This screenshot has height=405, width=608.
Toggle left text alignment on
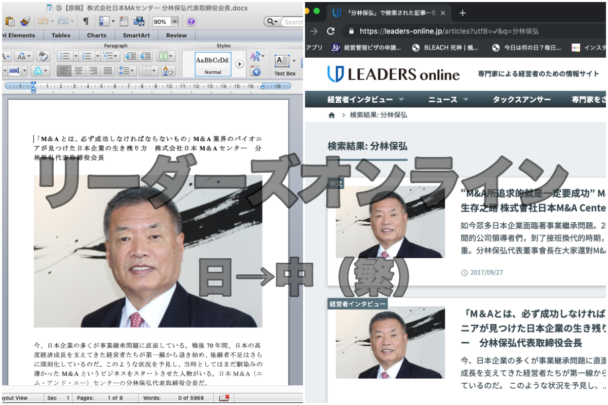[x=63, y=71]
